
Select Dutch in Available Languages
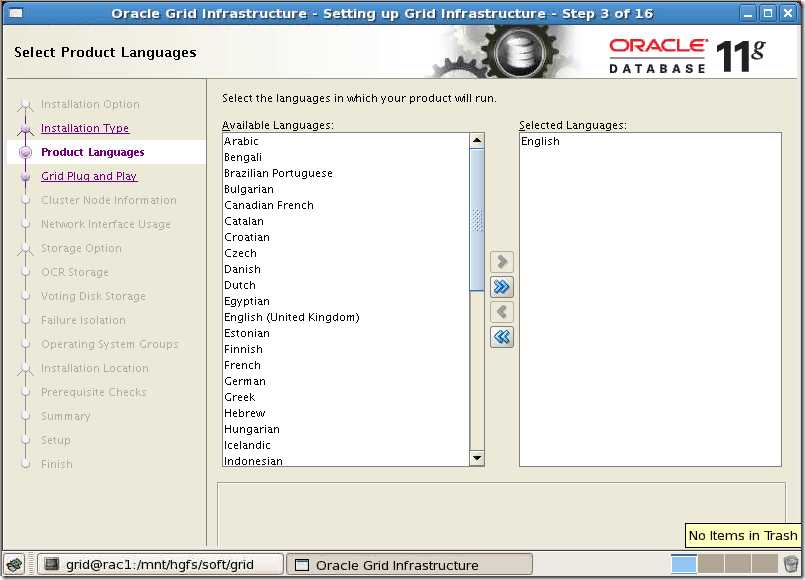tap(346, 285)
